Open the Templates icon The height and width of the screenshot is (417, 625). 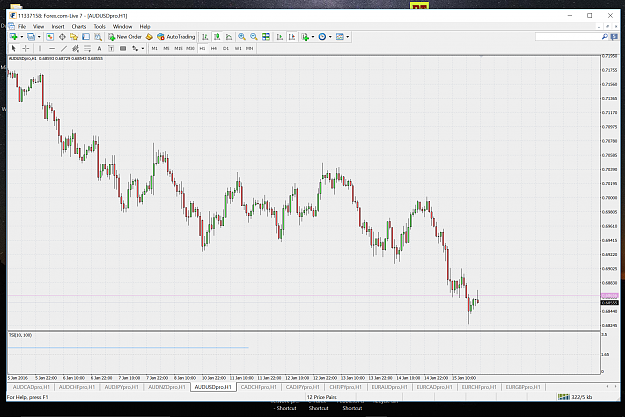click(340, 37)
